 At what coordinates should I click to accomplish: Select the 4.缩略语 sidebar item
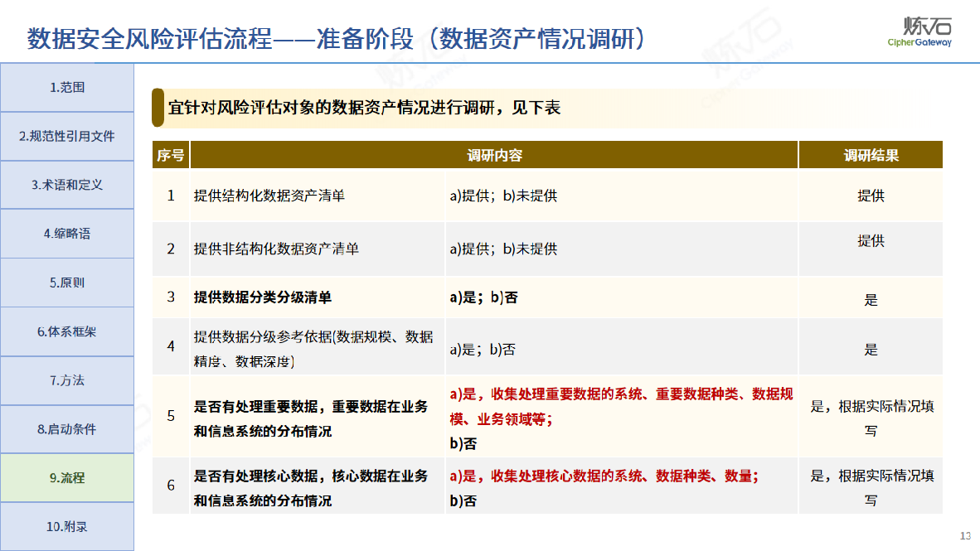coord(67,234)
